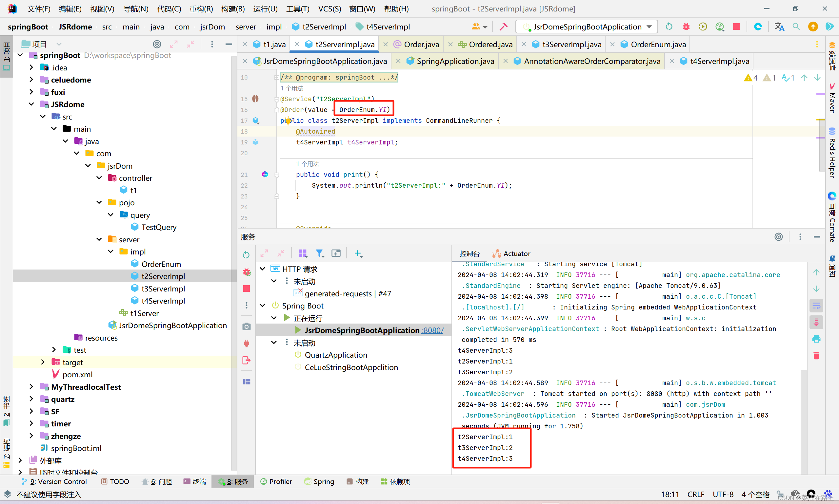The image size is (839, 504).
Task: Expand the target folder in project tree
Action: click(x=43, y=363)
